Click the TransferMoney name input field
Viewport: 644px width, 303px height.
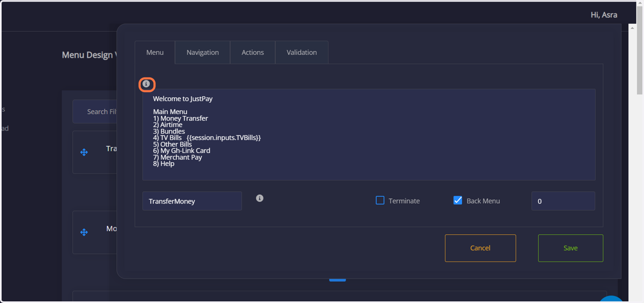(x=192, y=201)
